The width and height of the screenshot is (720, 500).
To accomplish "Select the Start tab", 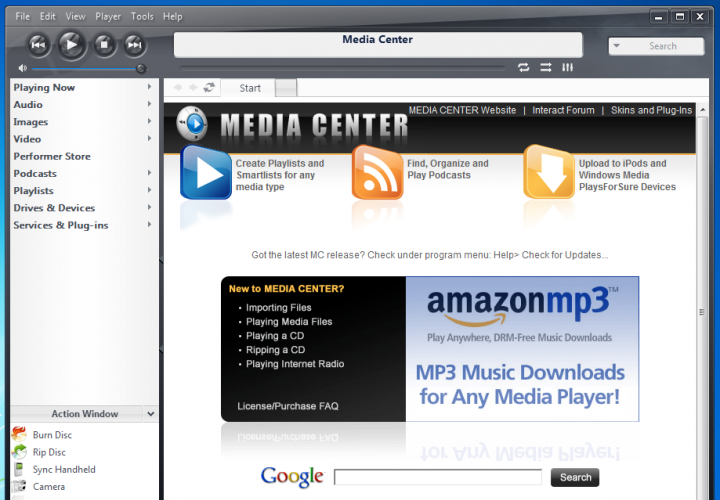I will pyautogui.click(x=250, y=88).
